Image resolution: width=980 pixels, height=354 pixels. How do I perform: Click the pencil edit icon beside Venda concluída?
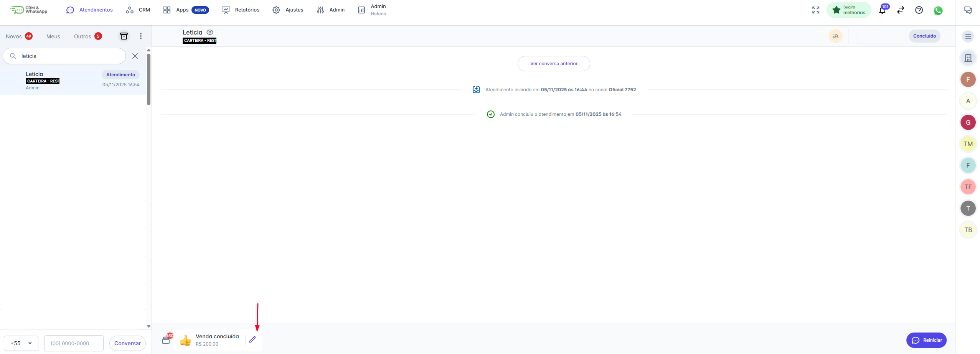pos(252,339)
